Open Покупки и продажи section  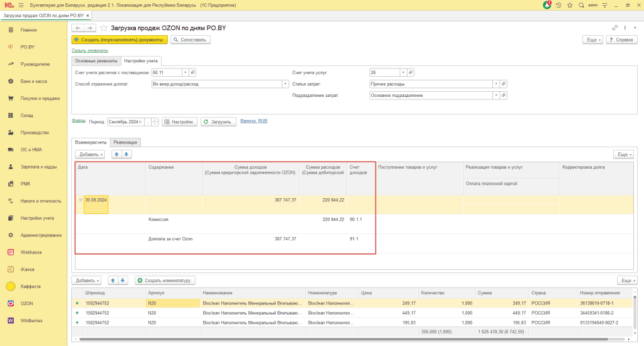(40, 98)
